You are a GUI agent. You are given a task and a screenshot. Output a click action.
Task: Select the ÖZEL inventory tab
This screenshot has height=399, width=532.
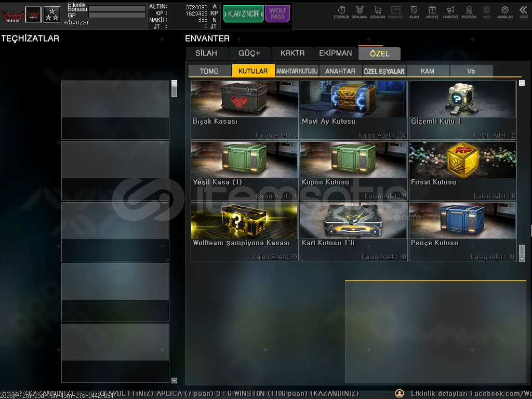pos(380,54)
